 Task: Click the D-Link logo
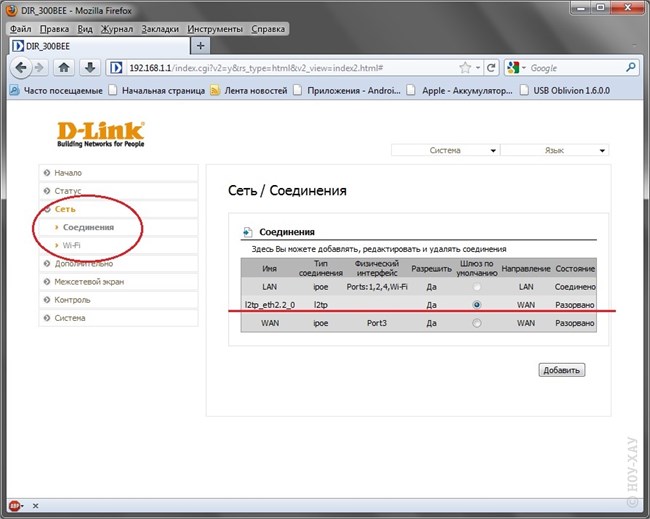pos(101,134)
